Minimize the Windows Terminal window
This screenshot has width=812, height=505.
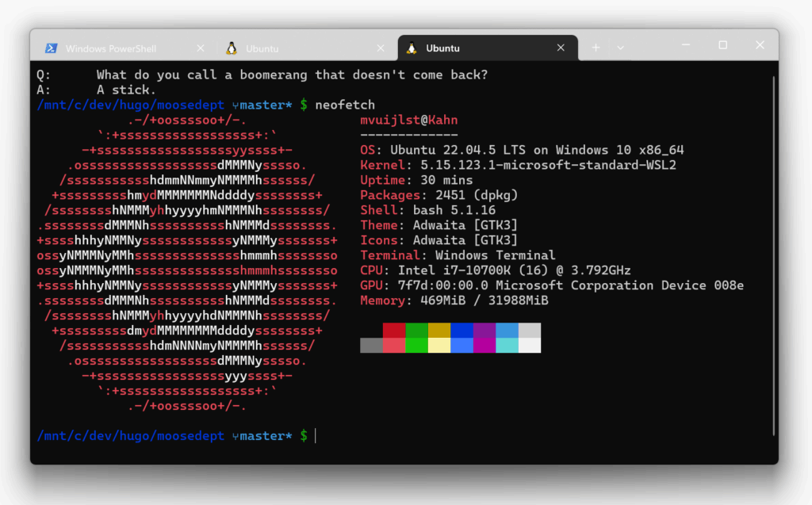(x=685, y=46)
